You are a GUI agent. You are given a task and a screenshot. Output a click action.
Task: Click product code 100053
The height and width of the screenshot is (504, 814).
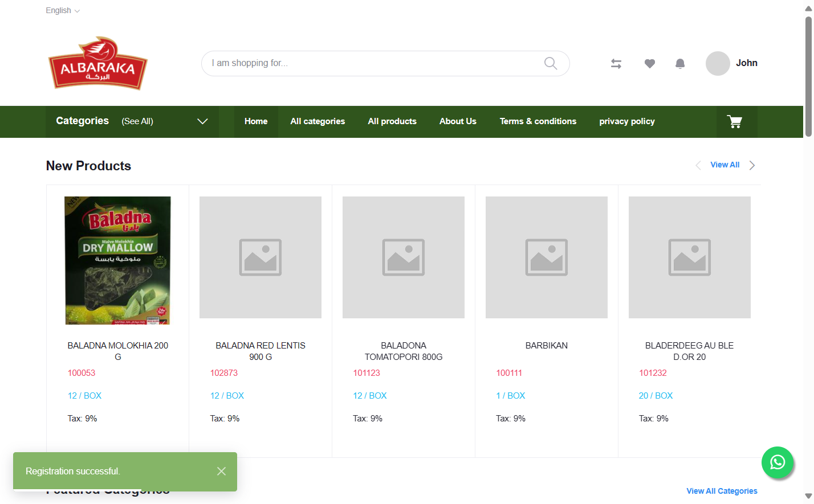click(82, 373)
